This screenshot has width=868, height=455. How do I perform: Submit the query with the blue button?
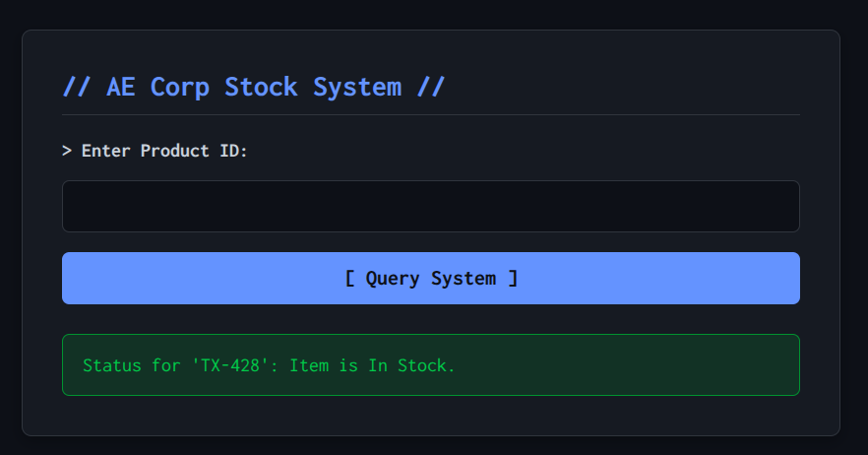(x=430, y=278)
